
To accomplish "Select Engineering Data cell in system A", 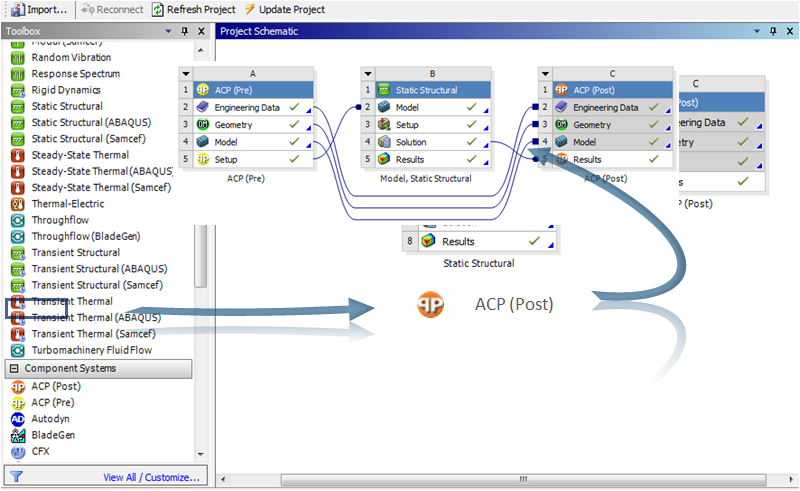I will pos(253,107).
